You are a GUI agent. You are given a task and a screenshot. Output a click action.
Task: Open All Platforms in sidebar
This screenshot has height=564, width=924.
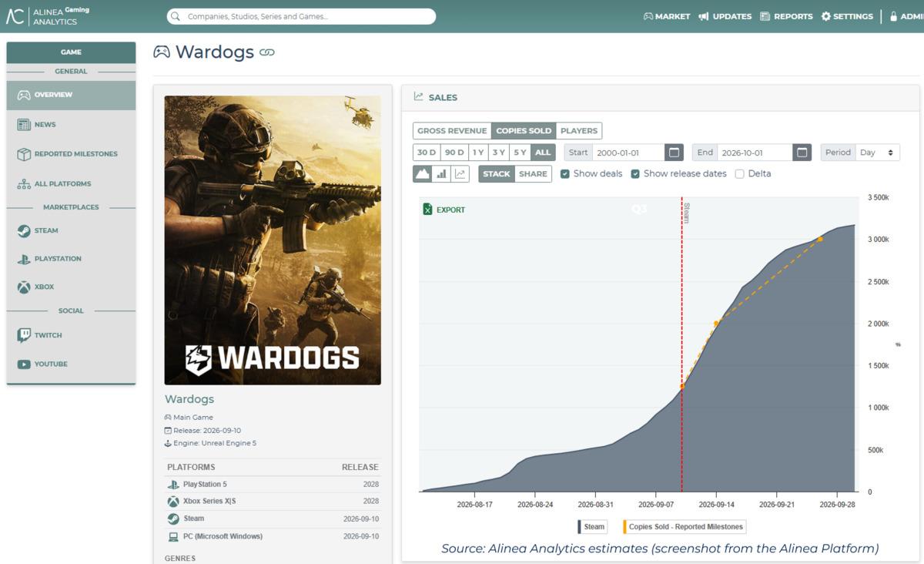(x=71, y=184)
